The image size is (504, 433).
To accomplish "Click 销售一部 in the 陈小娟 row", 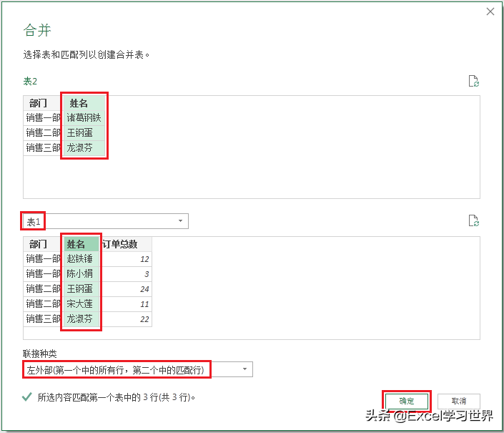I will [44, 274].
